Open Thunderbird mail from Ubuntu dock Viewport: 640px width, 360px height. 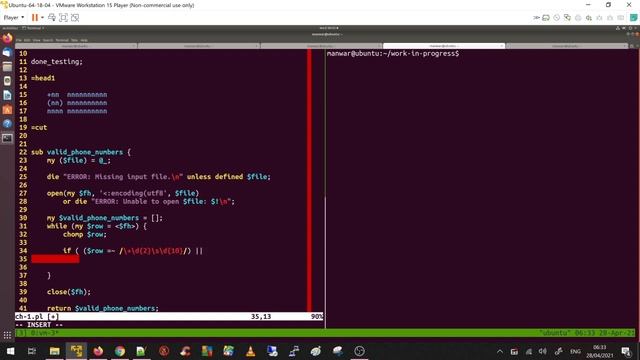(7, 53)
